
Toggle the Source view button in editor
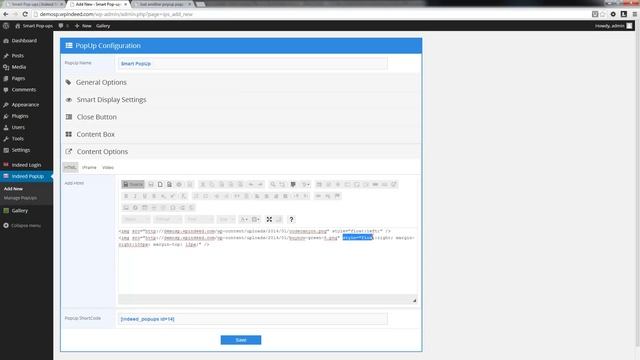133,184
